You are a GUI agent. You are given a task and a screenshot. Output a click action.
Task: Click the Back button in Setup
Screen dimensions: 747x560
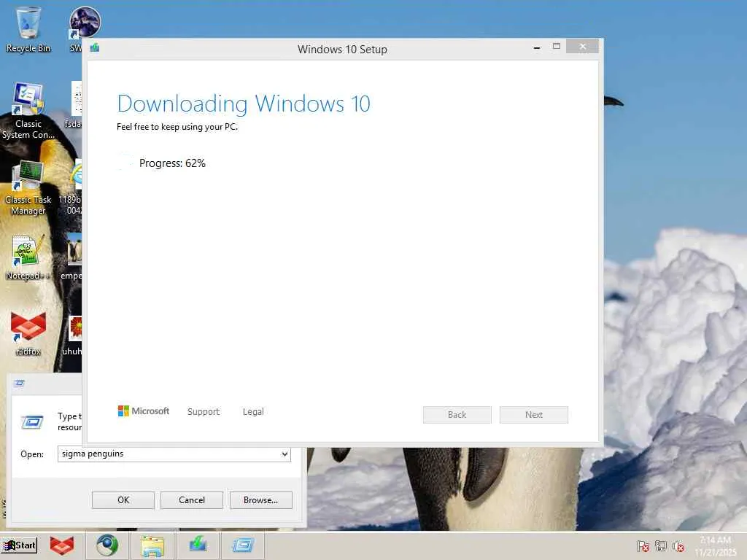coord(457,415)
